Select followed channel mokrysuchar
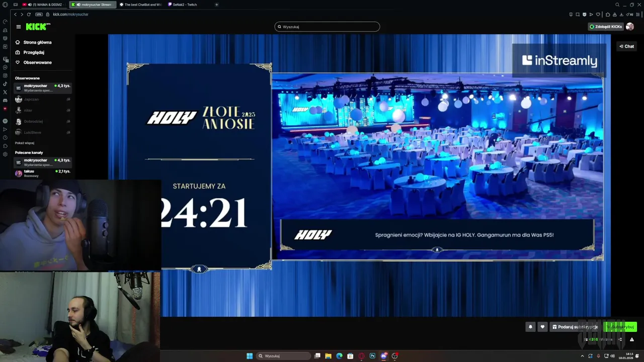 [43, 88]
